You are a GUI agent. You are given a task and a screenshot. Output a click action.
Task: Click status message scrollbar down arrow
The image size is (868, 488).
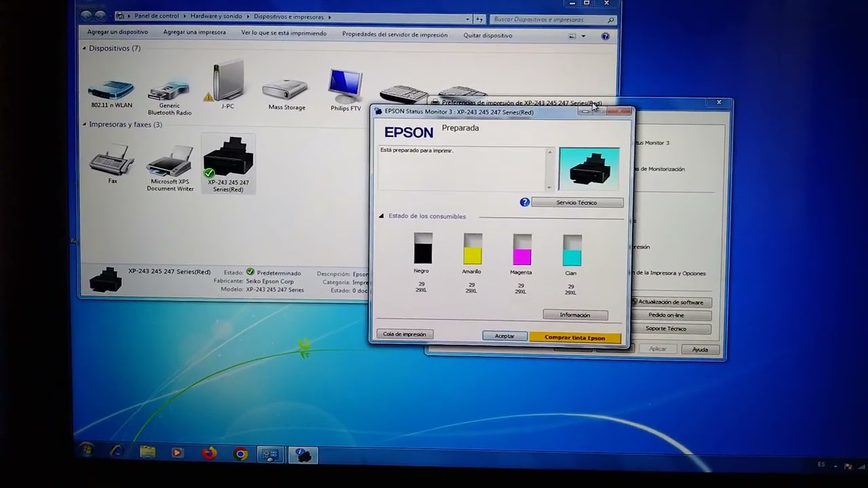549,187
